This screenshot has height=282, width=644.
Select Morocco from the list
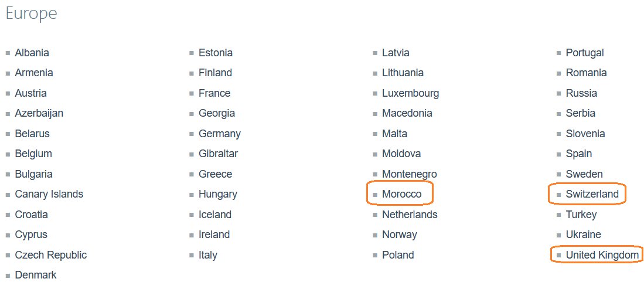point(401,194)
